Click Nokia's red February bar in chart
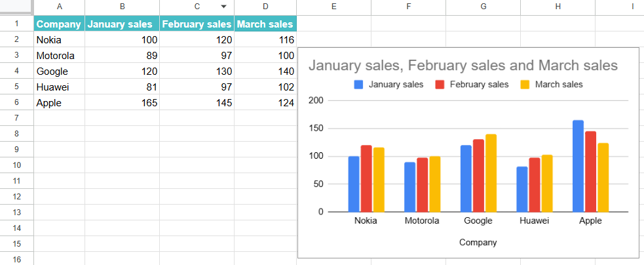This screenshot has width=644, height=265. point(366,178)
